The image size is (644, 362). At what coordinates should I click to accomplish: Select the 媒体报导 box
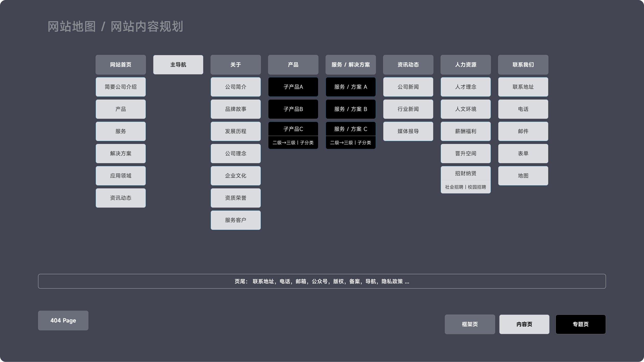[408, 131]
